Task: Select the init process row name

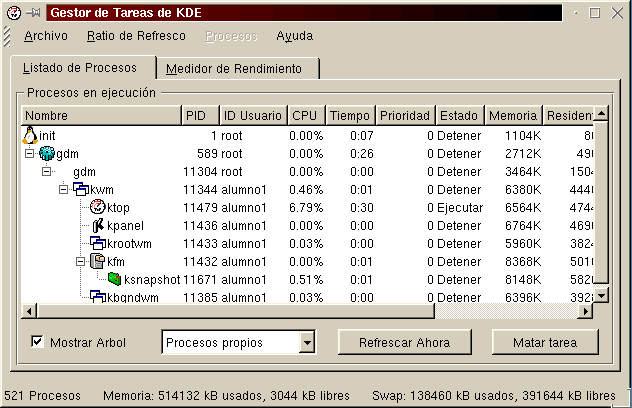Action: pyautogui.click(x=47, y=136)
